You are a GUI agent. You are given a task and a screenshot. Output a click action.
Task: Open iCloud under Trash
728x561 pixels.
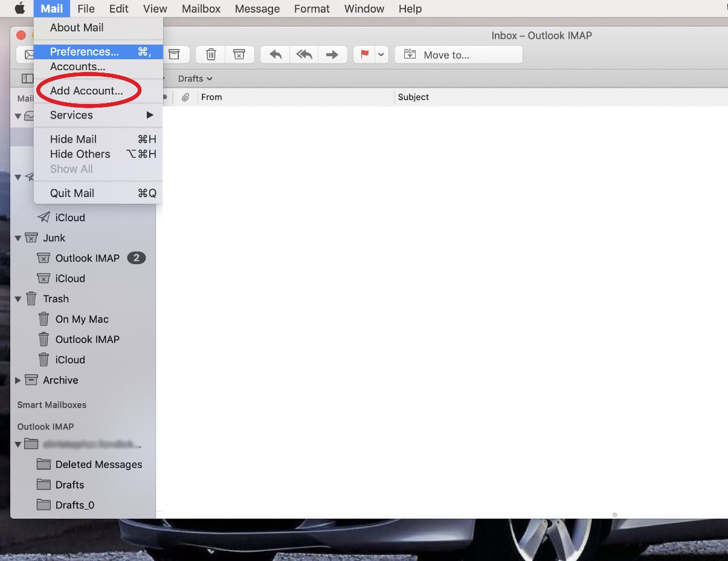tap(70, 360)
